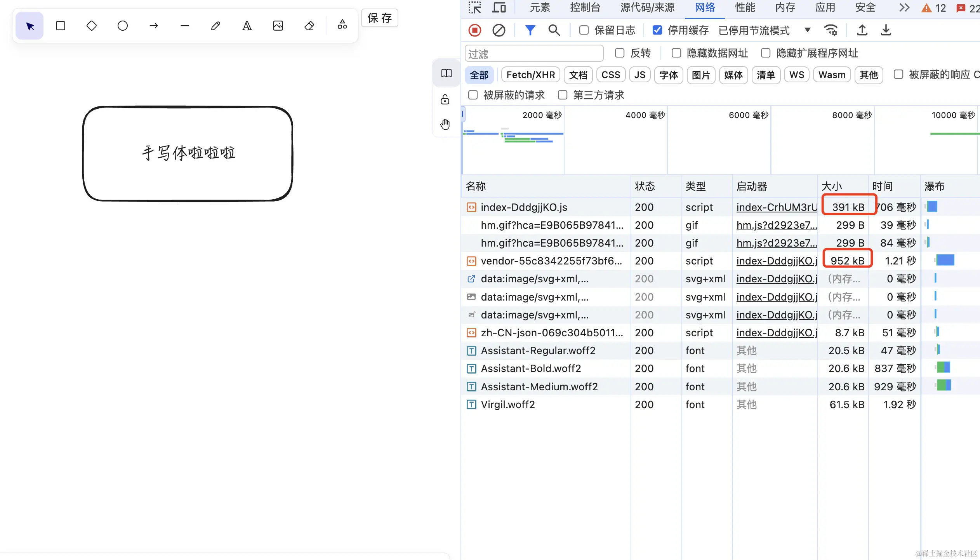Enable the 隐藏扩展程序网址 checkbox
This screenshot has width=980, height=560.
pyautogui.click(x=766, y=53)
